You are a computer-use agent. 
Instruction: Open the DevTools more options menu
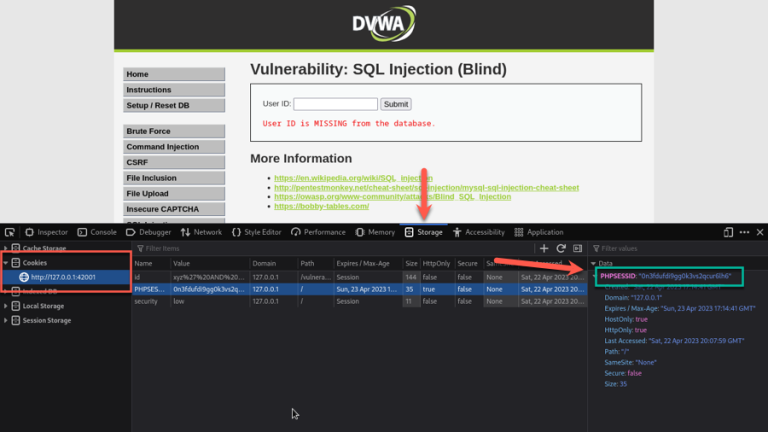[x=744, y=232]
